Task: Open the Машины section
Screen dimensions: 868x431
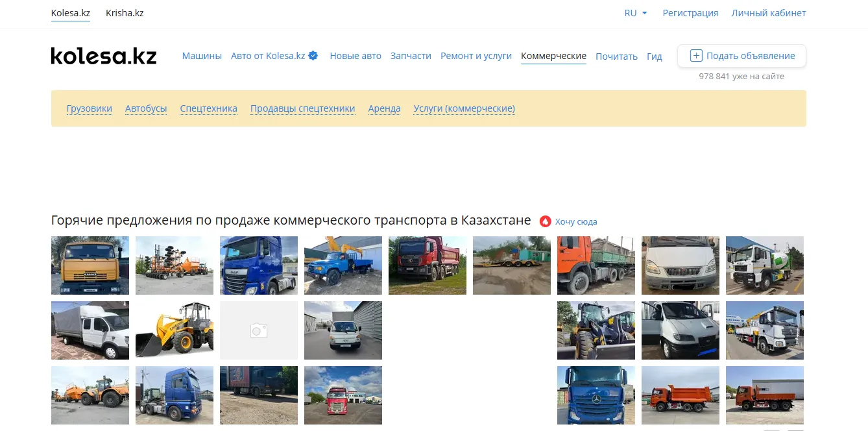Action: coord(202,56)
